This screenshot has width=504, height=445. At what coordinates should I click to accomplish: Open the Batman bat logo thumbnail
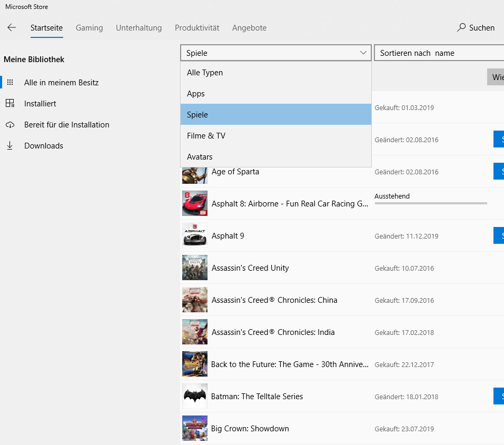(x=195, y=396)
